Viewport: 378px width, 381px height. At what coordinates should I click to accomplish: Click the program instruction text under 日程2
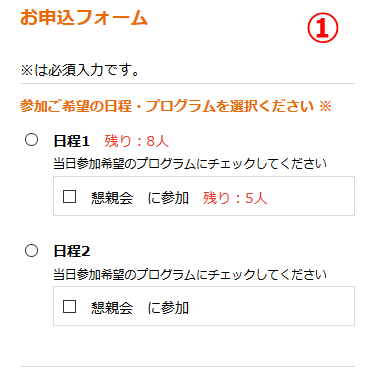coord(190,274)
